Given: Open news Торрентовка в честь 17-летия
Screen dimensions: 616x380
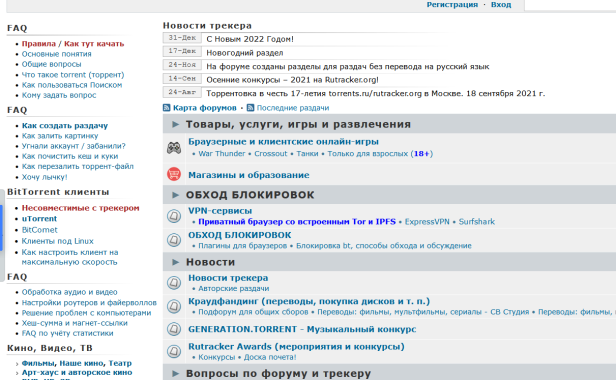Looking at the screenshot, I should pyautogui.click(x=376, y=94).
